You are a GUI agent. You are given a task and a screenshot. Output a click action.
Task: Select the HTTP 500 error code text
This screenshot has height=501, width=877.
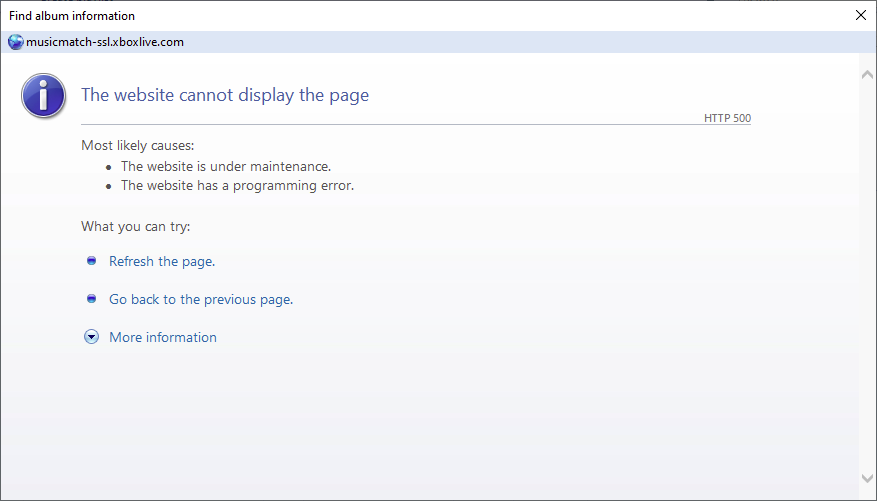[727, 118]
